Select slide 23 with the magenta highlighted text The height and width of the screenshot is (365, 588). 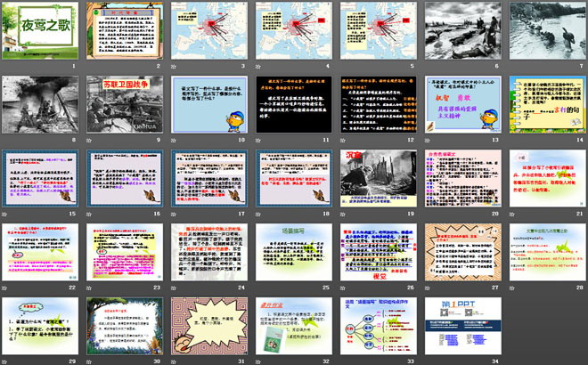125,252
